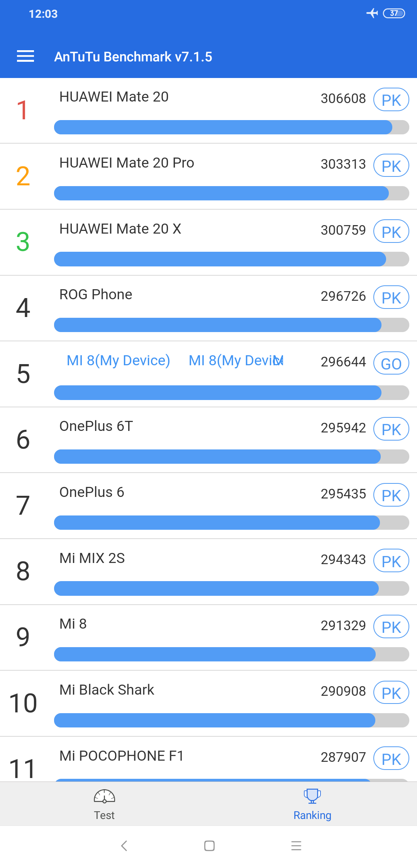The height and width of the screenshot is (868, 417).
Task: Click the score 303313
Action: [x=343, y=164]
